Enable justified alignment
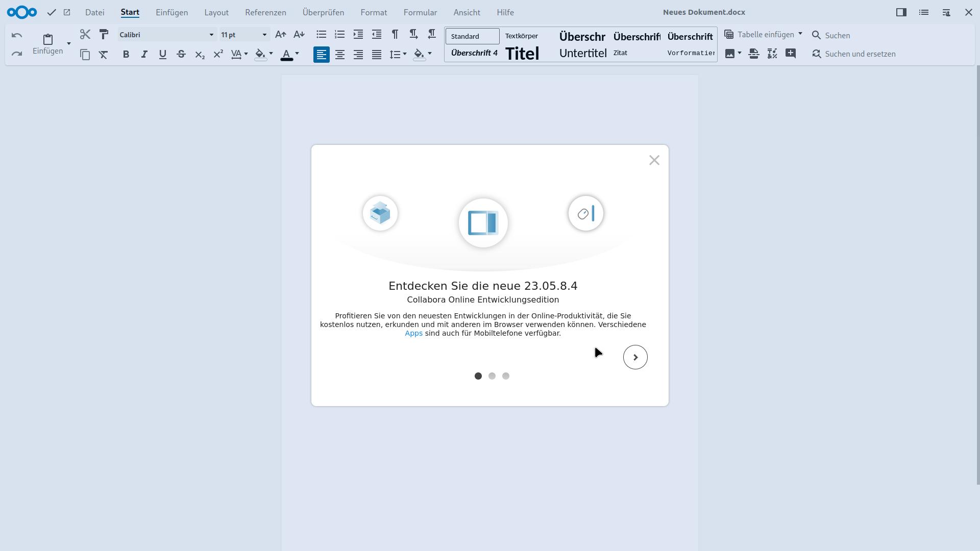The height and width of the screenshot is (551, 980). point(377,55)
